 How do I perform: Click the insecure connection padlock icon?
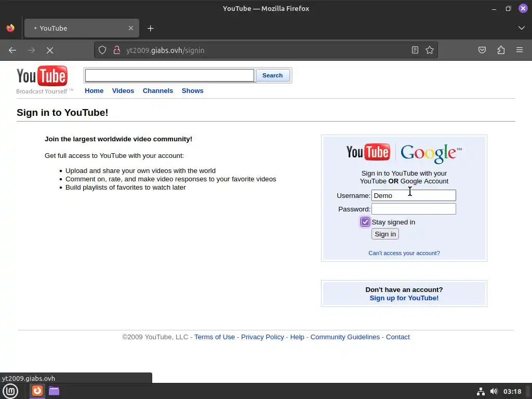[x=117, y=50]
